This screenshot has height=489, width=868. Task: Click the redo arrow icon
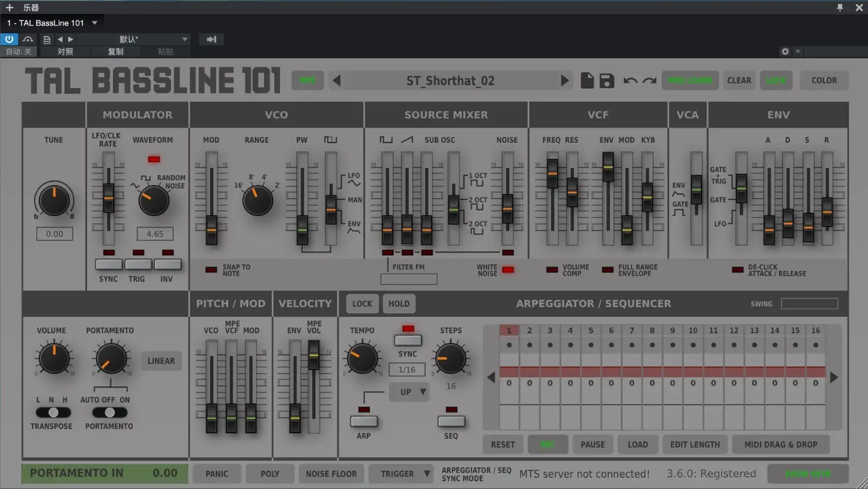649,81
